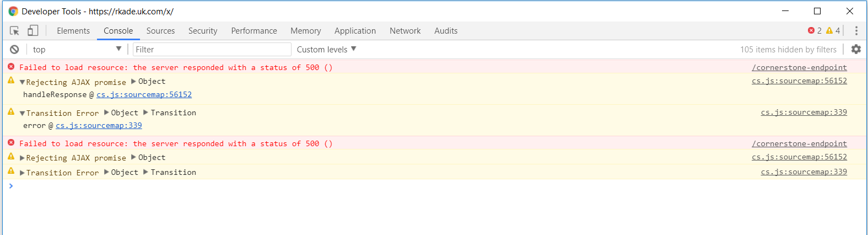
Task: Open the Custom levels dropdown
Action: tap(326, 49)
